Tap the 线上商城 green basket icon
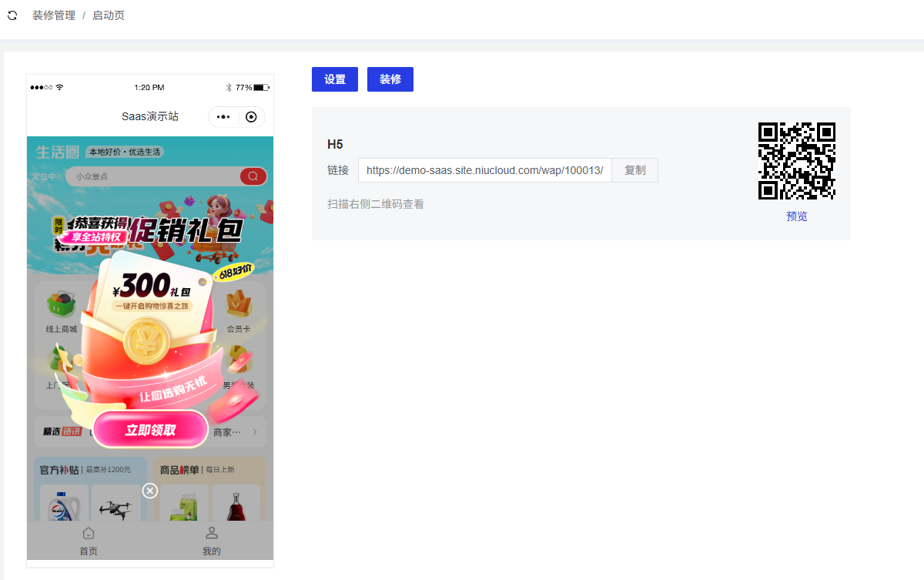This screenshot has width=924, height=580. [62, 306]
